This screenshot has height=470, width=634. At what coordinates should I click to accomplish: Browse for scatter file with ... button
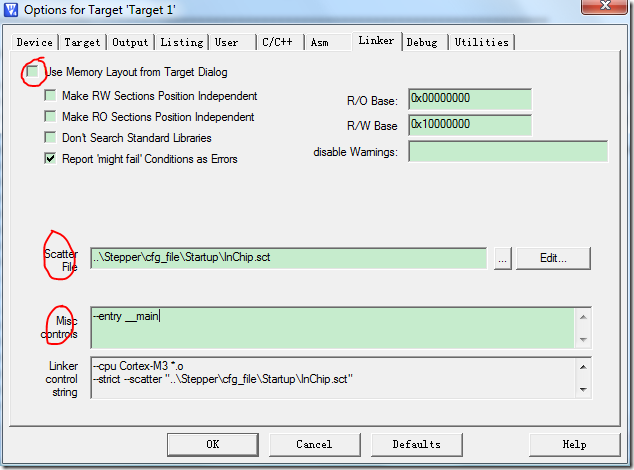[x=503, y=258]
